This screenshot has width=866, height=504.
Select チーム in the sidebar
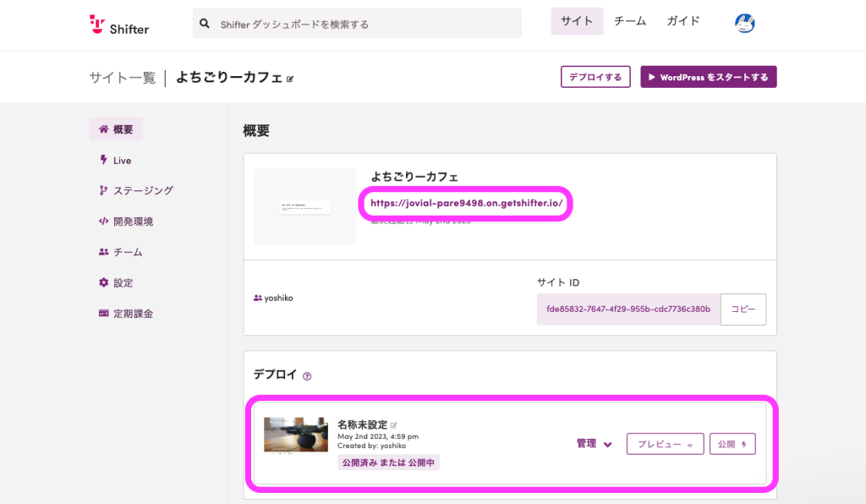[120, 252]
